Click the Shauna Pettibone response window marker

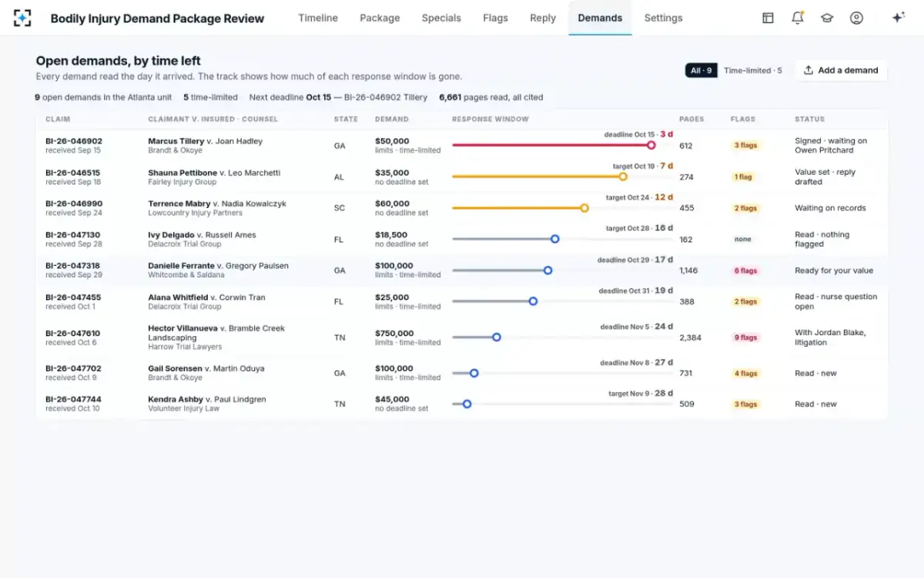pos(623,176)
